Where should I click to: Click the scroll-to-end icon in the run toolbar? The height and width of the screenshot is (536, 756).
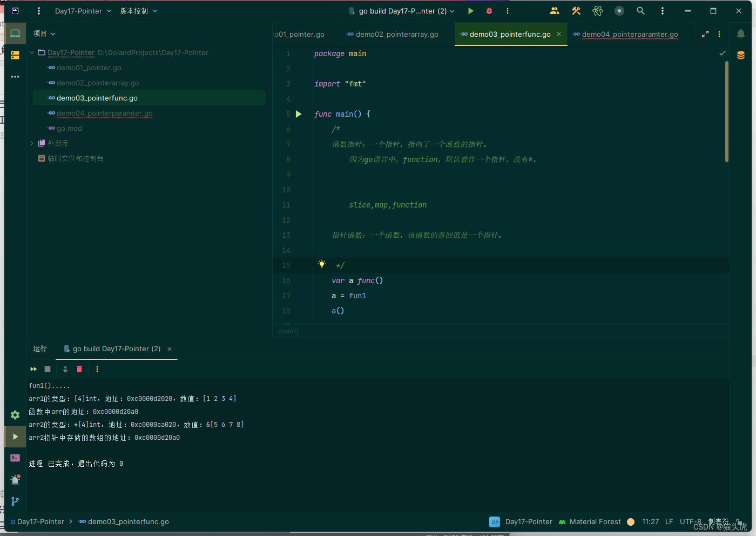point(65,369)
